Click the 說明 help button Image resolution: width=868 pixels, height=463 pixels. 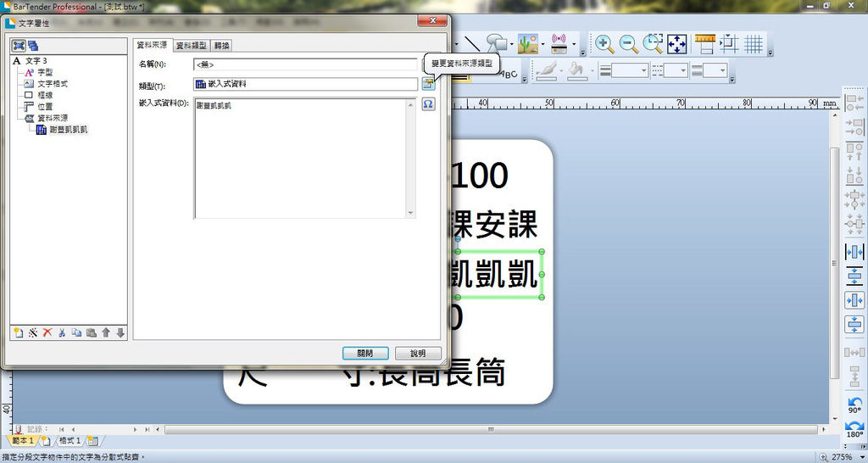[x=418, y=354]
